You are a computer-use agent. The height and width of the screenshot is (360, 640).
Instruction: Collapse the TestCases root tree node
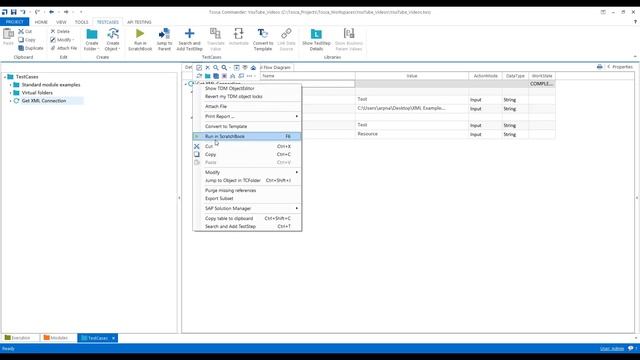point(5,77)
